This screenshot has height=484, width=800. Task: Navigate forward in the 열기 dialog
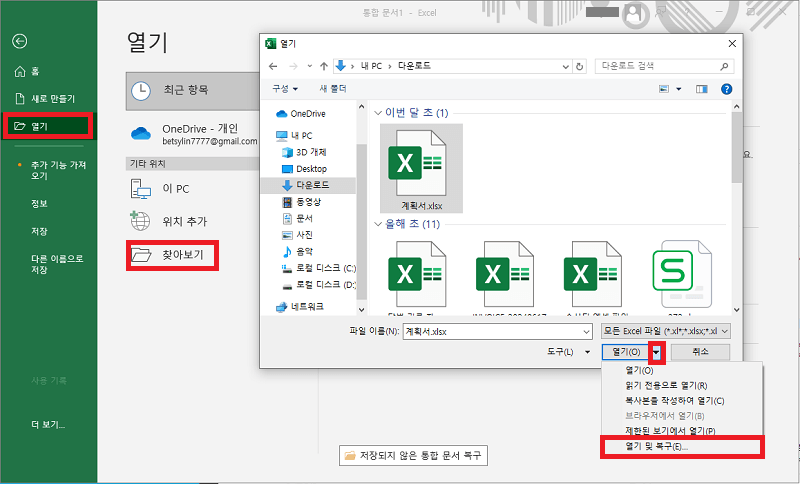[x=293, y=66]
